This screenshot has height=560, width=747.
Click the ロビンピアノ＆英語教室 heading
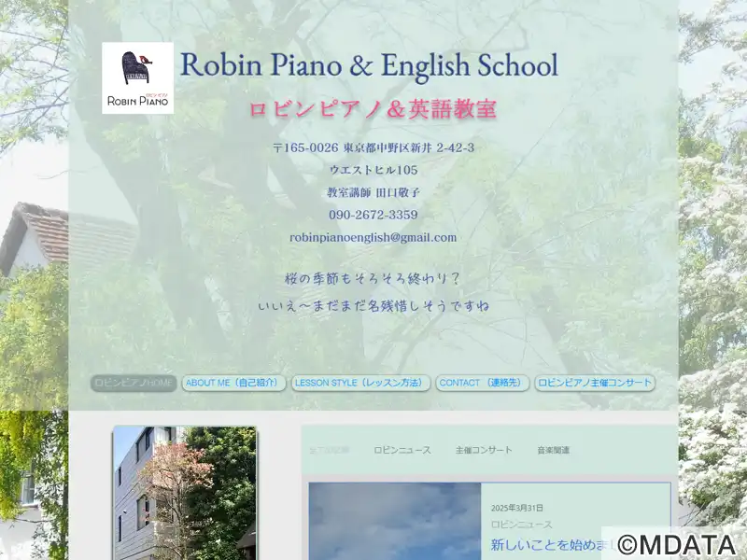[x=373, y=109]
